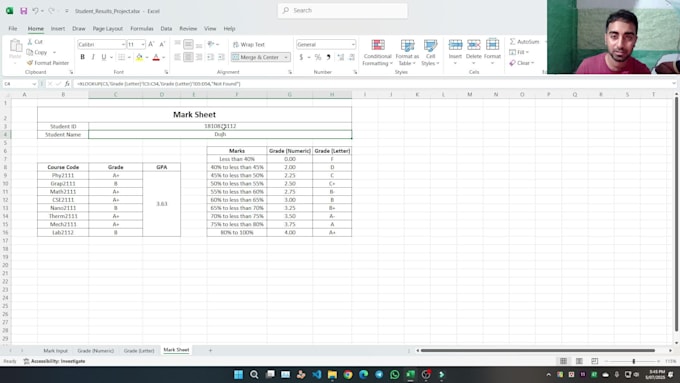Click the Insert Function fx icon
The width and height of the screenshot is (680, 383).
[x=67, y=84]
